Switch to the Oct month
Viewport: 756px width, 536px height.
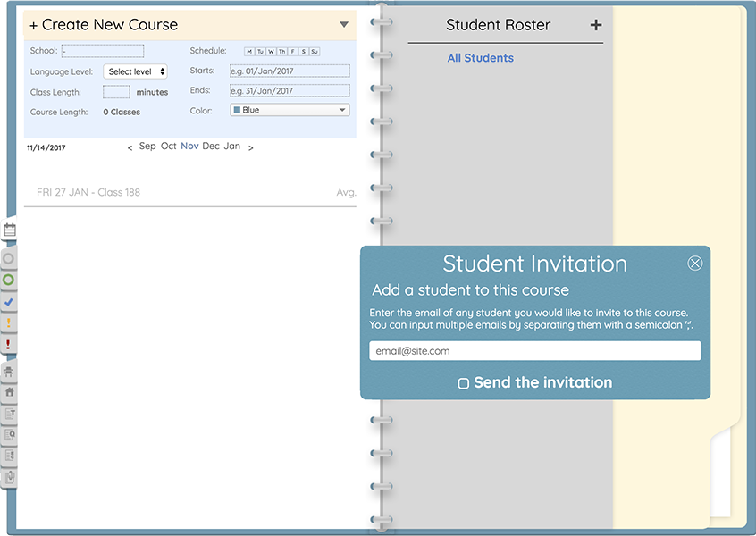point(169,146)
